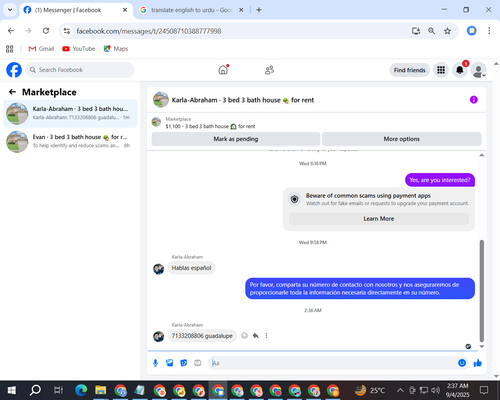Viewport: 500px width, 400px height.
Task: Open the Windows Start menu
Action: [12, 390]
